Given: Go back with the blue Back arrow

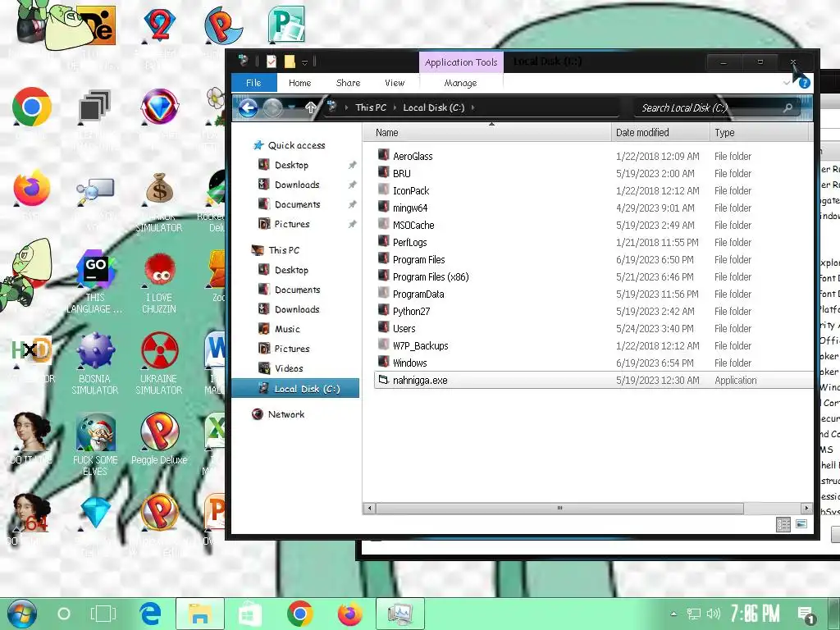Looking at the screenshot, I should pos(248,107).
